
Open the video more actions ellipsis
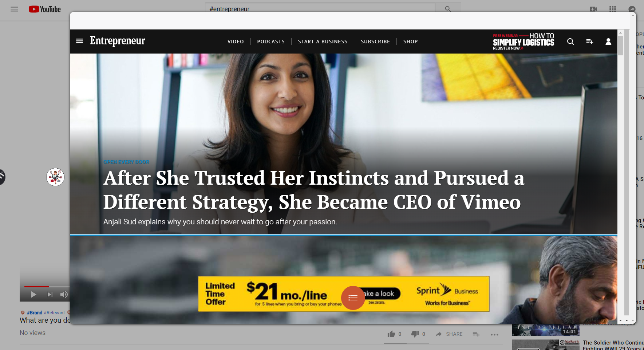pos(494,334)
